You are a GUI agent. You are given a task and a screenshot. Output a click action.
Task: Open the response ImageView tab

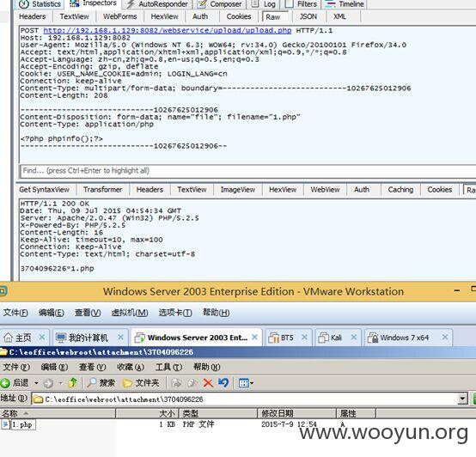(x=238, y=190)
